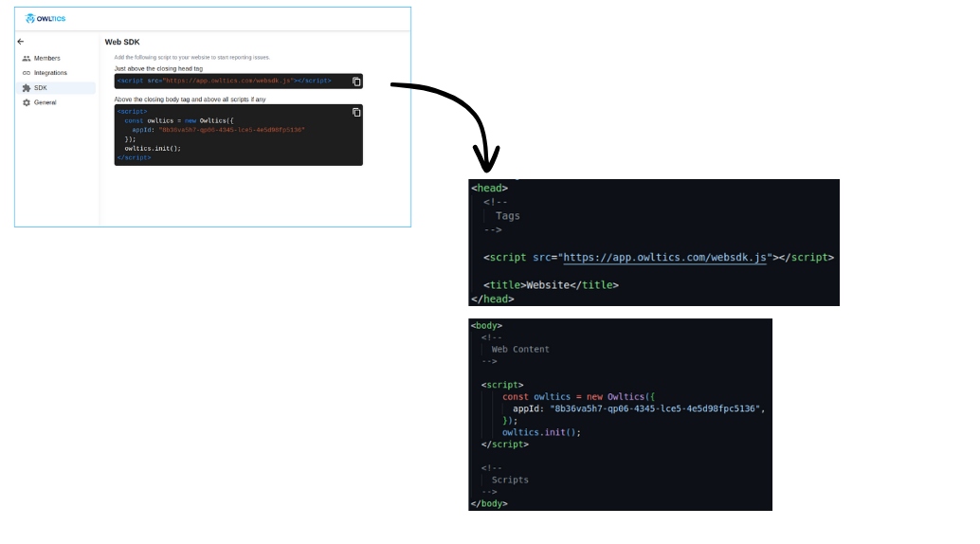Click the Members people icon in sidebar
980x544 pixels.
tap(27, 59)
